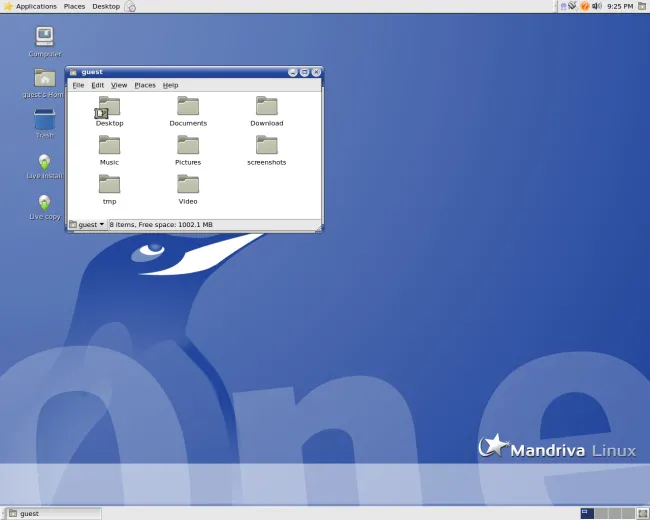Click the window selector icon next to the clock
Image resolution: width=650 pixels, height=520 pixels.
pyautogui.click(x=642, y=6)
